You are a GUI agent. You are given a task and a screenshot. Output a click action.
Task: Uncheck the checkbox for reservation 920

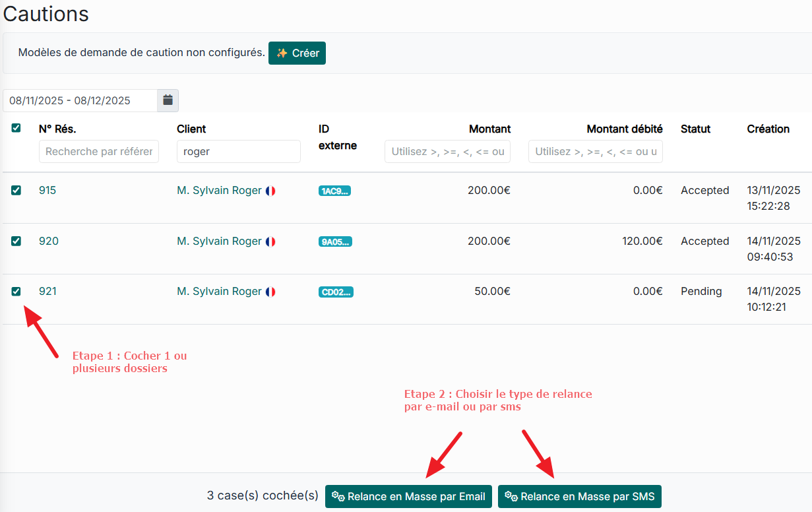click(16, 241)
